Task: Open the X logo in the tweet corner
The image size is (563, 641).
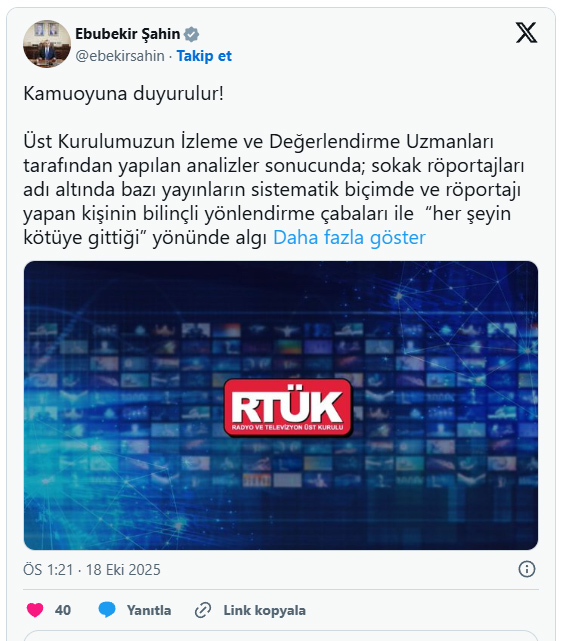Action: click(526, 33)
